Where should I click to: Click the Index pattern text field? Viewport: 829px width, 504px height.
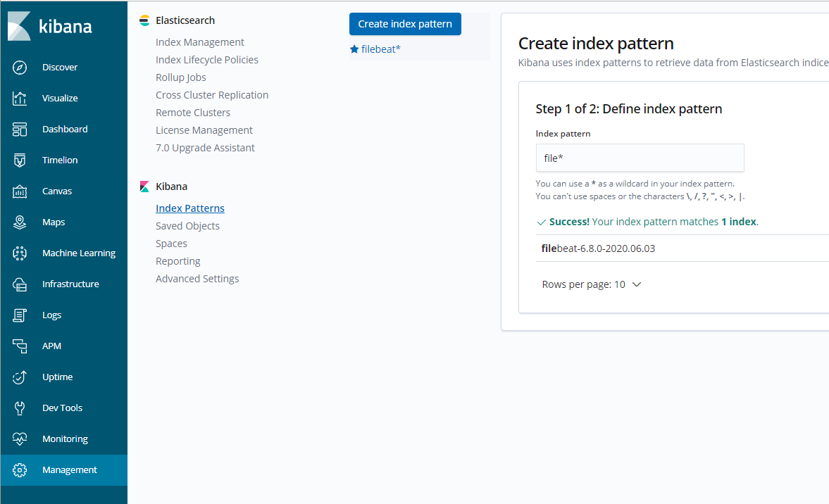pos(640,158)
